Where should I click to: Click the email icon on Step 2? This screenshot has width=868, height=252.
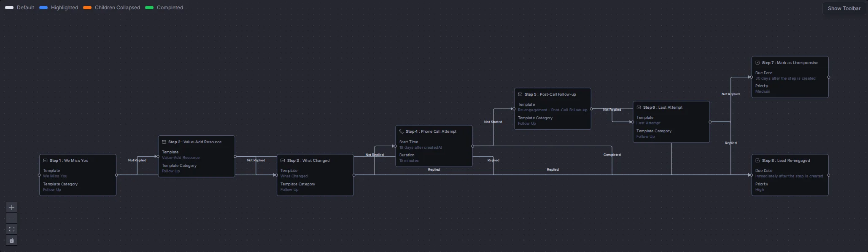pyautogui.click(x=164, y=142)
